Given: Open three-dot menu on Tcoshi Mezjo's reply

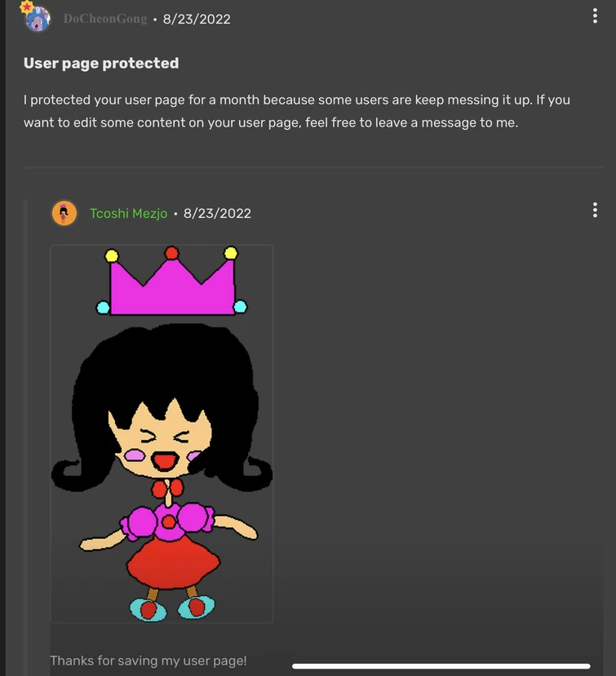Looking at the screenshot, I should click(x=595, y=211).
